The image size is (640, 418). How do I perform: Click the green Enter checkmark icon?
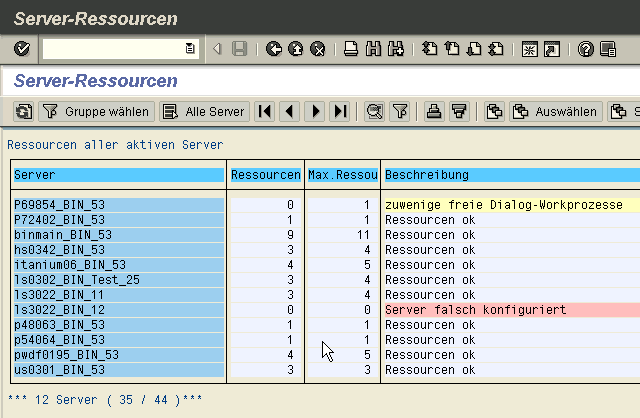[x=22, y=49]
